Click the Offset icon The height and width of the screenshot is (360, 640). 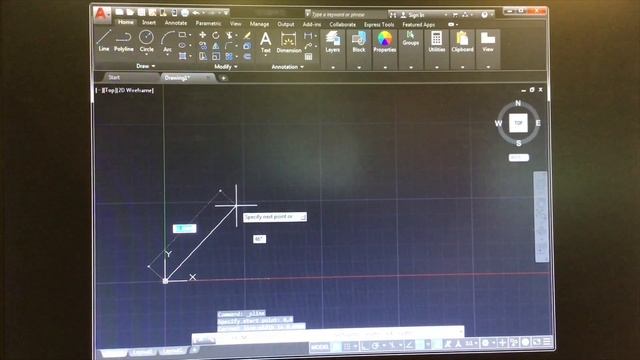pyautogui.click(x=247, y=57)
